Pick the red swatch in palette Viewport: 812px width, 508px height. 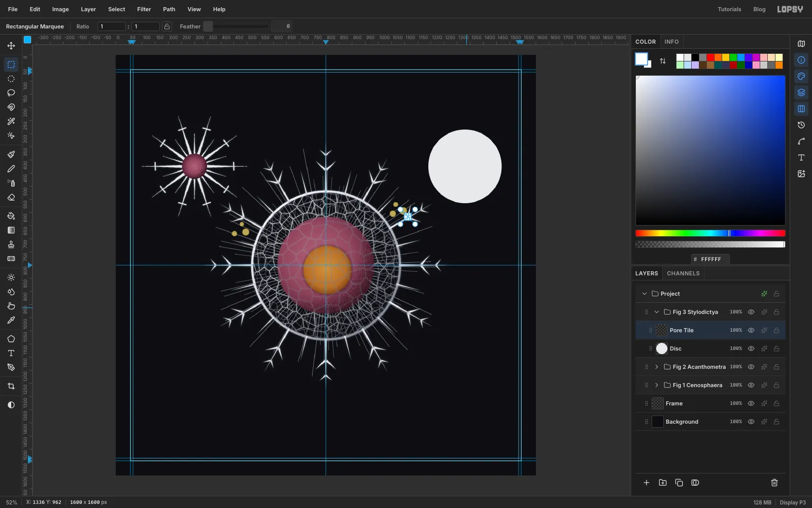(710, 57)
